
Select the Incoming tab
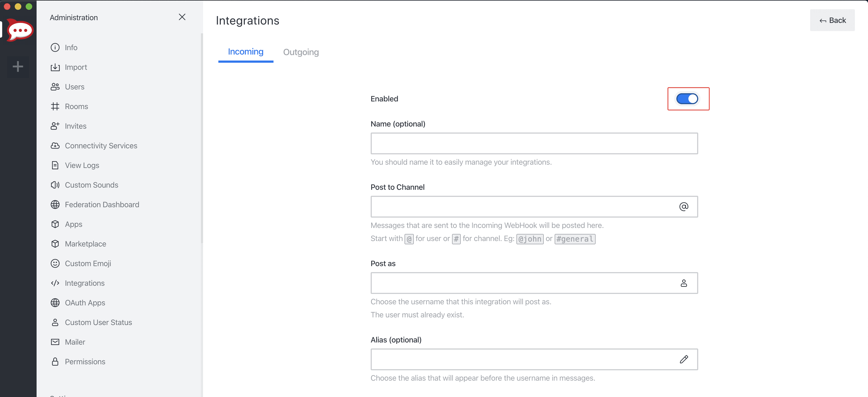coord(245,52)
